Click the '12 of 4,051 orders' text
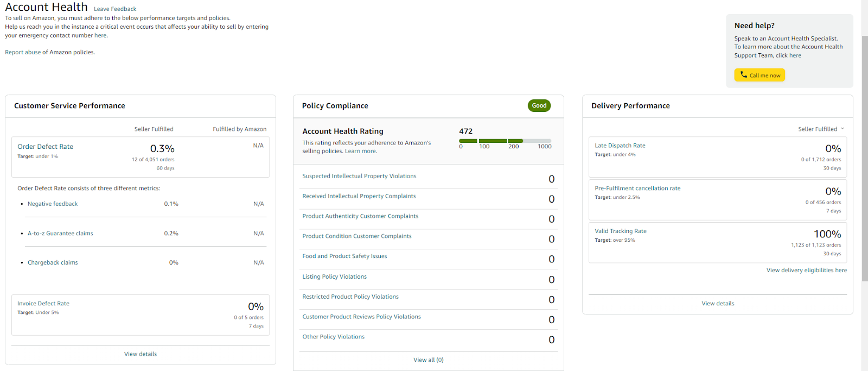 pyautogui.click(x=153, y=160)
